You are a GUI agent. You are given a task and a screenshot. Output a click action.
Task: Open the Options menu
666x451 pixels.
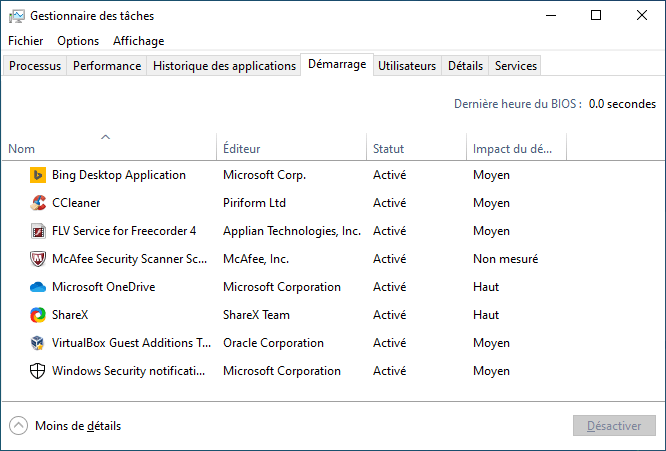(x=78, y=41)
